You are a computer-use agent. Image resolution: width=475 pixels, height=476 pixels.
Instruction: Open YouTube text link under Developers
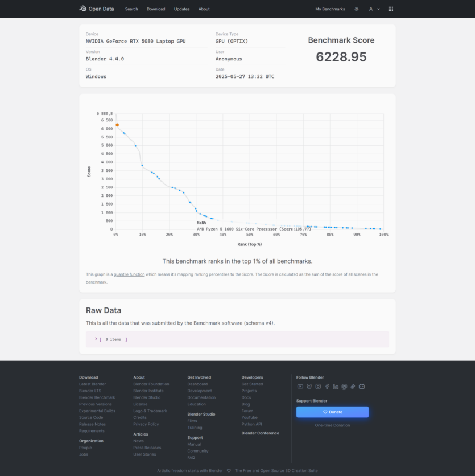[249, 417]
